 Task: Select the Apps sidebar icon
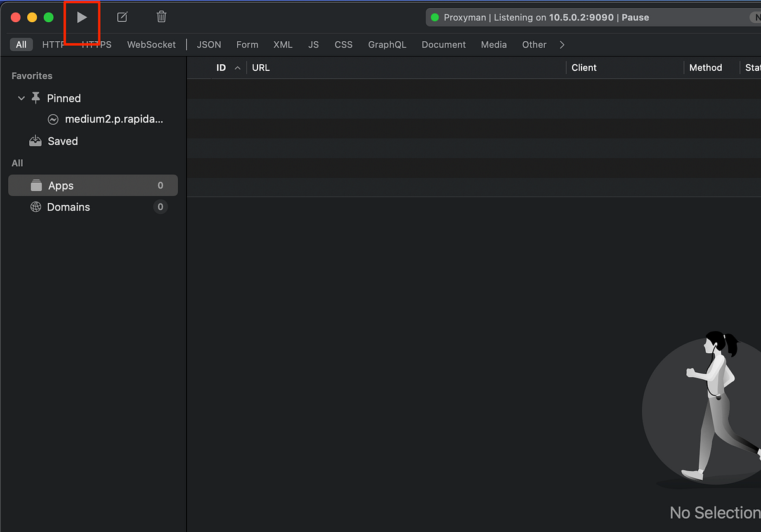pos(36,185)
